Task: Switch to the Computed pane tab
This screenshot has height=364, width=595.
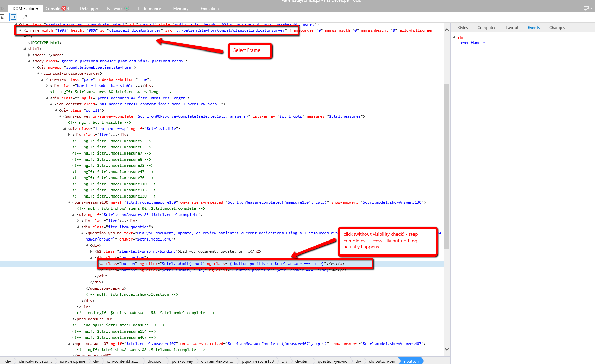Action: [x=487, y=28]
